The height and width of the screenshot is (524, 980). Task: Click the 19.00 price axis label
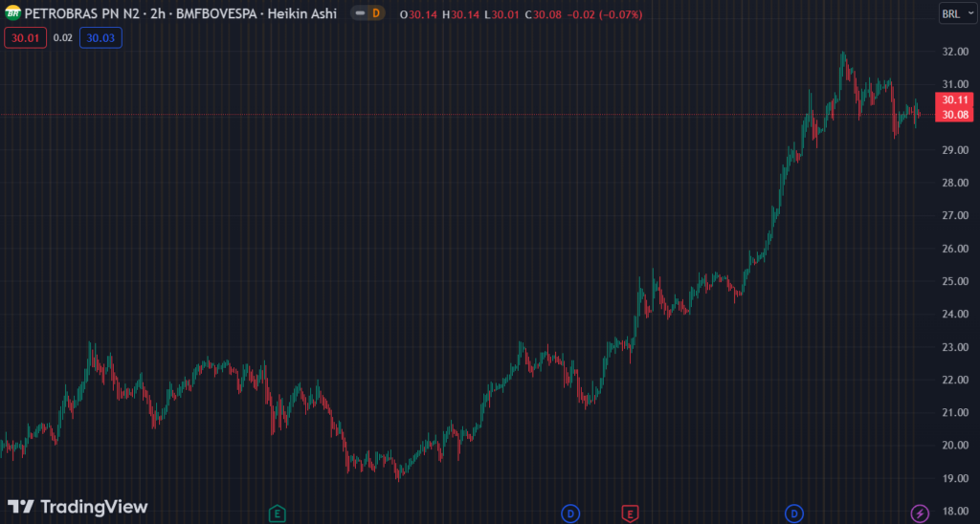(956, 478)
